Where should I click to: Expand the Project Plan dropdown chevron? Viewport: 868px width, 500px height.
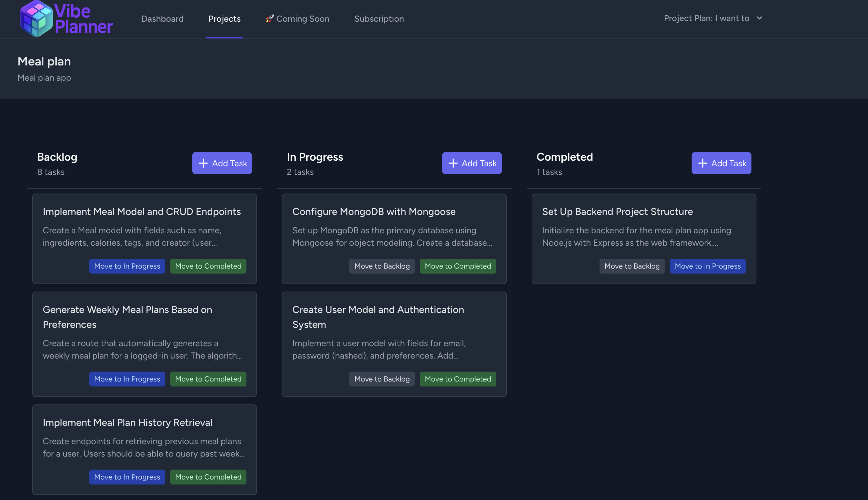[759, 18]
